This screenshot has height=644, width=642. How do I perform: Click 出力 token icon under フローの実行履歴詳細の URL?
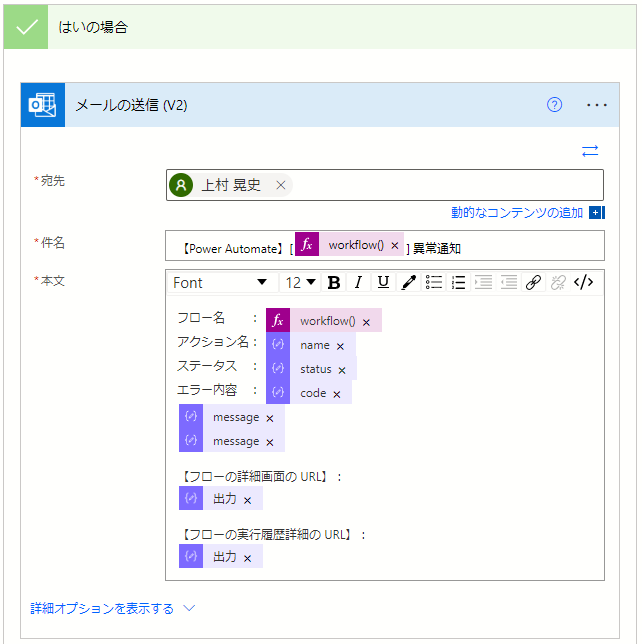(x=191, y=556)
